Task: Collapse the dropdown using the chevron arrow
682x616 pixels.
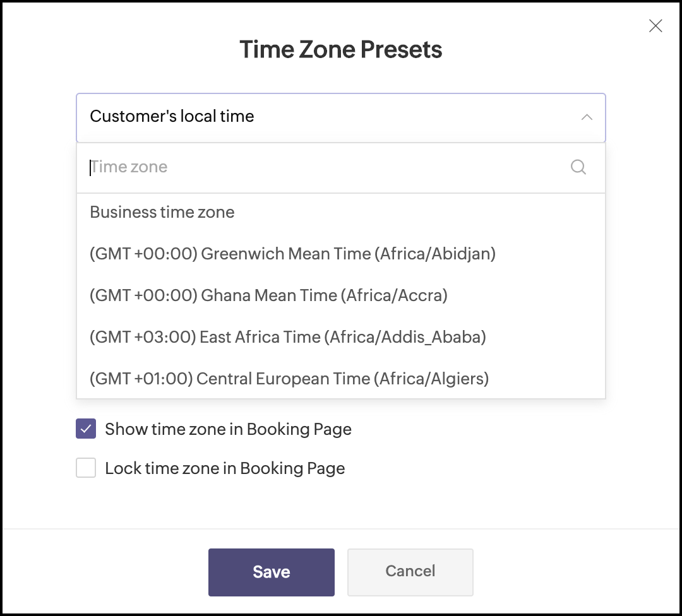Action: pyautogui.click(x=587, y=117)
